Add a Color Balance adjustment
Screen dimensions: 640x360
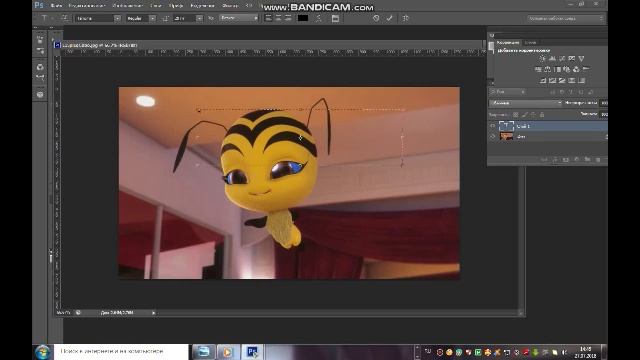(547, 69)
